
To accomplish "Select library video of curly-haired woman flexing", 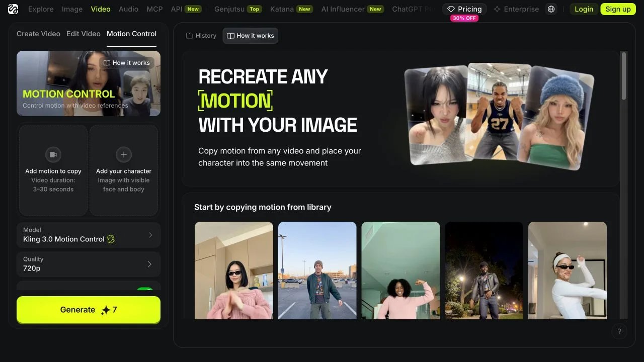I will click(x=400, y=270).
